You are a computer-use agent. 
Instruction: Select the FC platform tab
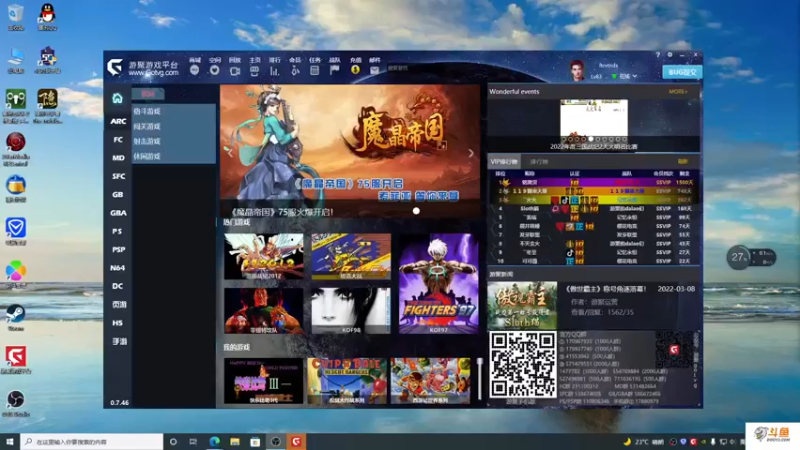pos(118,140)
